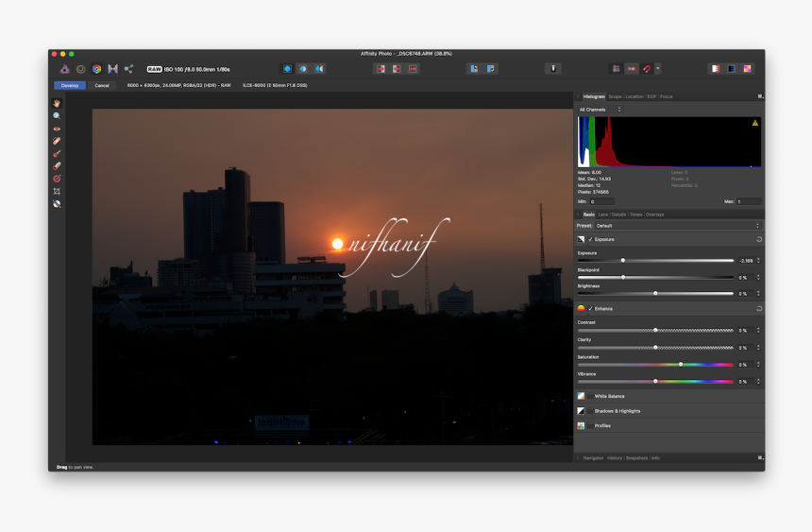
Task: Click the Cancel button
Action: coord(102,86)
